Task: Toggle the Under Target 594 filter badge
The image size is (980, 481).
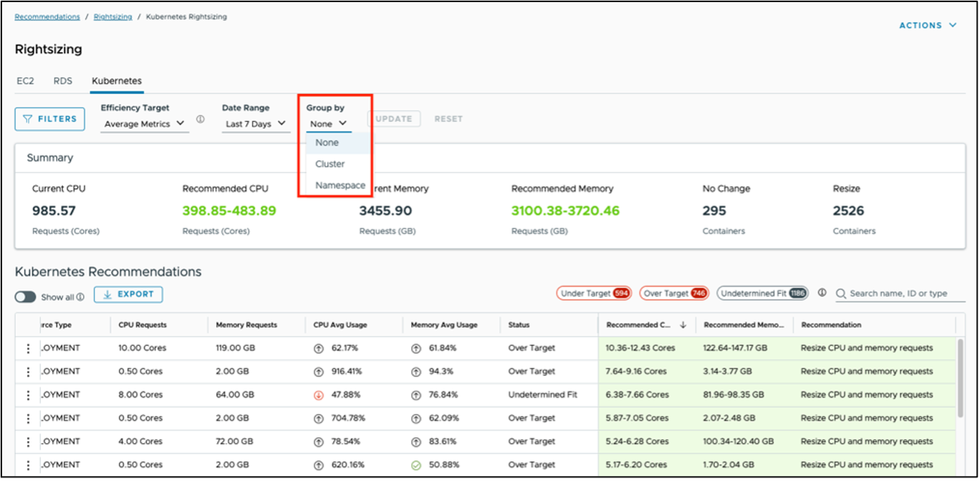Action: click(x=594, y=293)
